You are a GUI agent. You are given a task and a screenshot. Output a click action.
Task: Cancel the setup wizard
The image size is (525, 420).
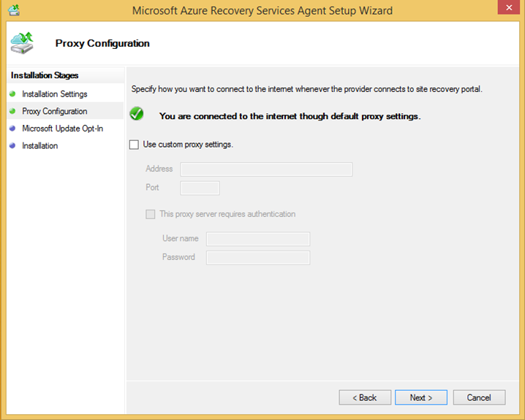[479, 397]
